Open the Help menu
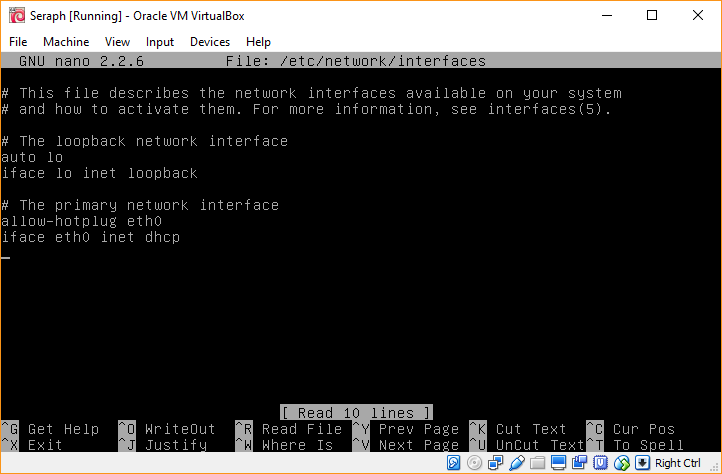The height and width of the screenshot is (474, 722). [x=258, y=42]
